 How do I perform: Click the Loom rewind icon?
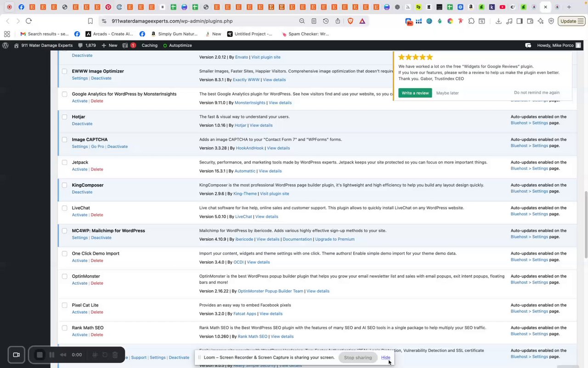(x=63, y=355)
